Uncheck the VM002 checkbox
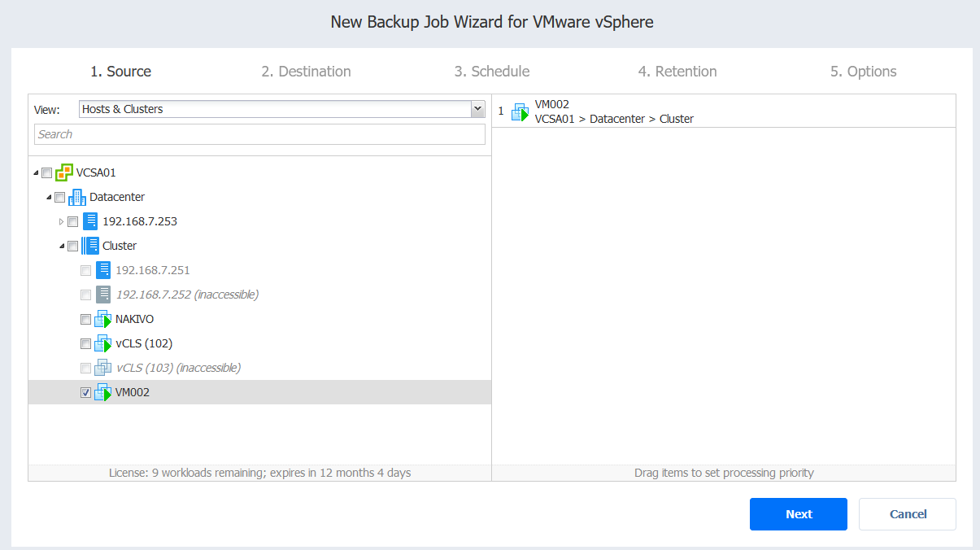 (85, 393)
